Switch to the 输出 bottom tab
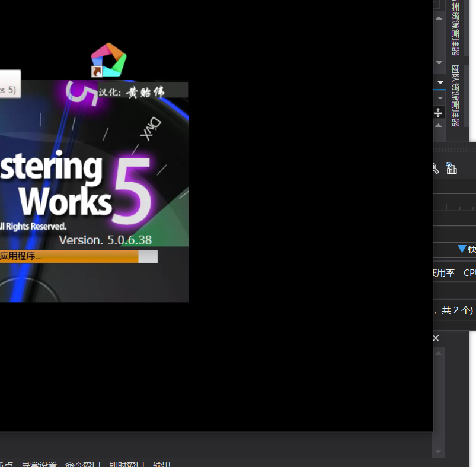Viewport: 476px width, 467px height. point(161,464)
